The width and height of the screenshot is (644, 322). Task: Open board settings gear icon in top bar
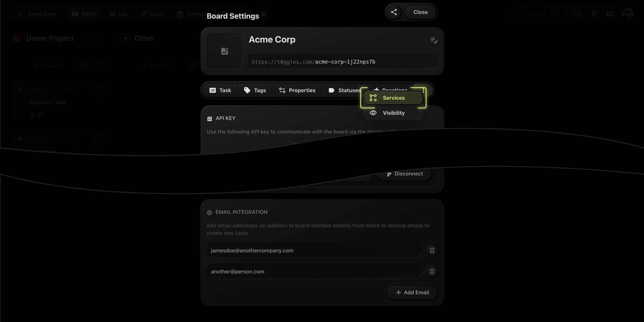point(610,14)
